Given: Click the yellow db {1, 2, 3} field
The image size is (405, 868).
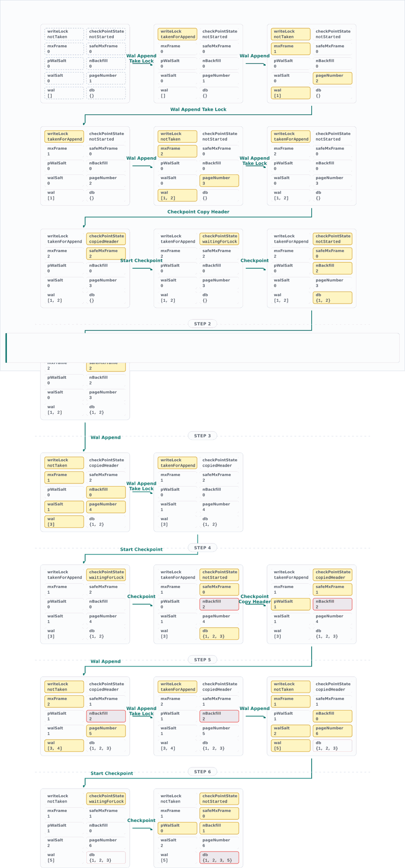Looking at the screenshot, I should point(219,634).
